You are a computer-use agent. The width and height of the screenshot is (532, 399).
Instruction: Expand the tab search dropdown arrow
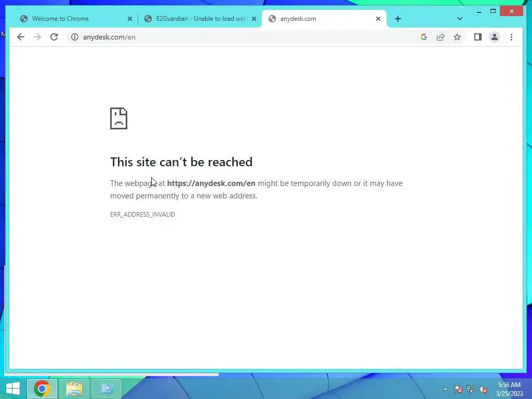coord(459,19)
